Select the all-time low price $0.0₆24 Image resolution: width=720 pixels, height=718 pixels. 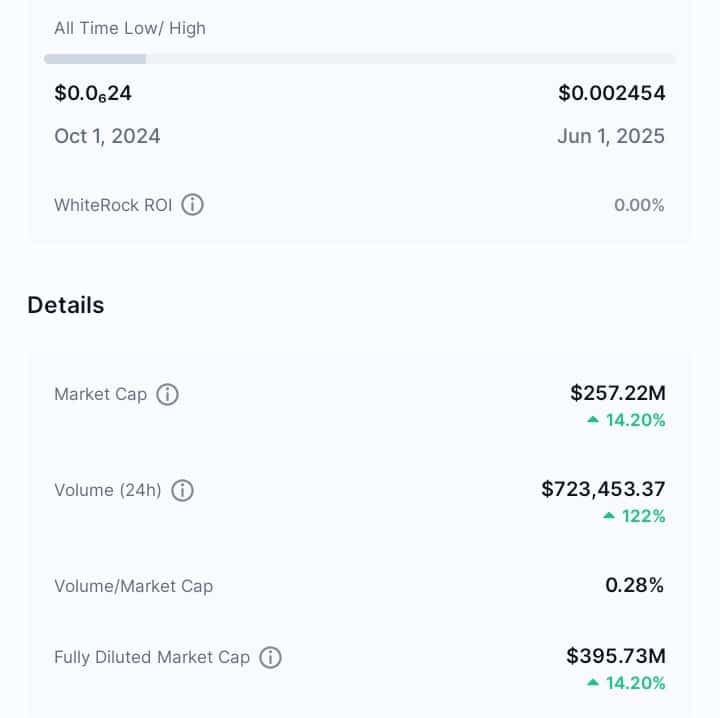pos(93,93)
